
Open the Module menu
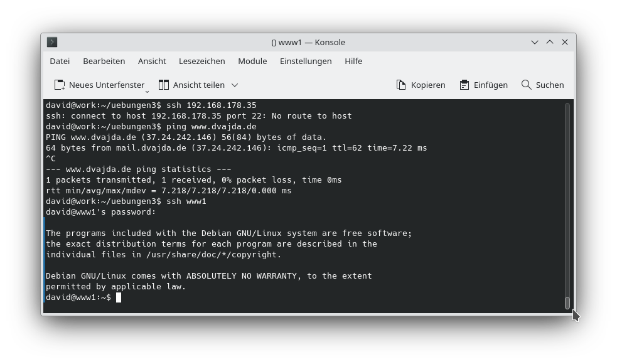click(252, 61)
